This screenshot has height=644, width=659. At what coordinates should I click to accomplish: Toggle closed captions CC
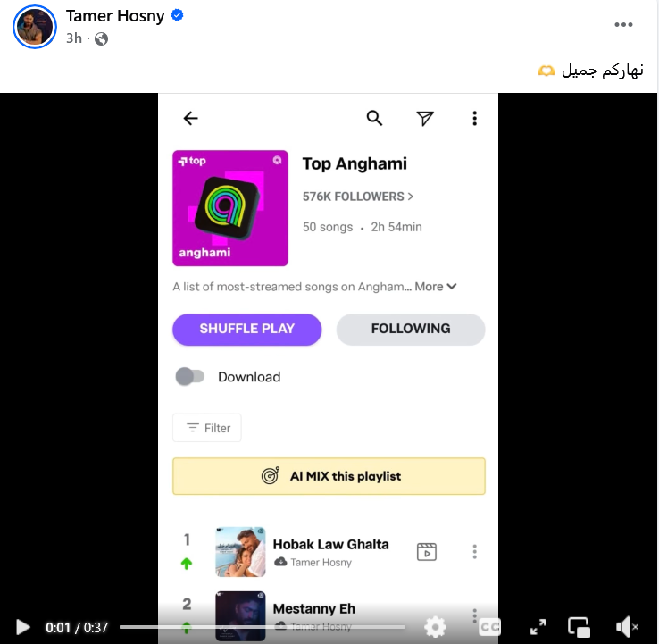pyautogui.click(x=489, y=627)
